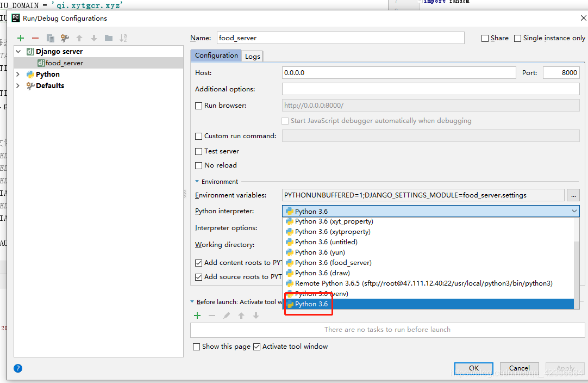
Task: Collapse the Django server tree node
Action: (x=18, y=52)
